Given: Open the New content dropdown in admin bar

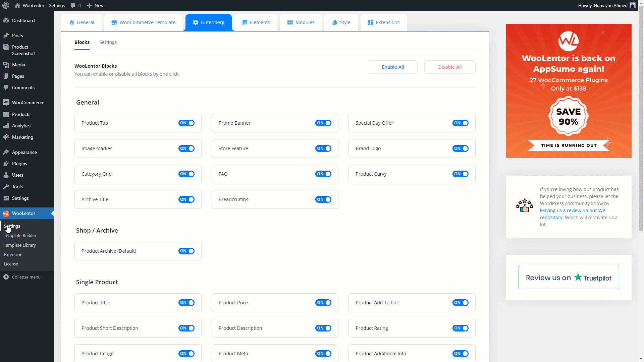Looking at the screenshot, I should (x=95, y=5).
